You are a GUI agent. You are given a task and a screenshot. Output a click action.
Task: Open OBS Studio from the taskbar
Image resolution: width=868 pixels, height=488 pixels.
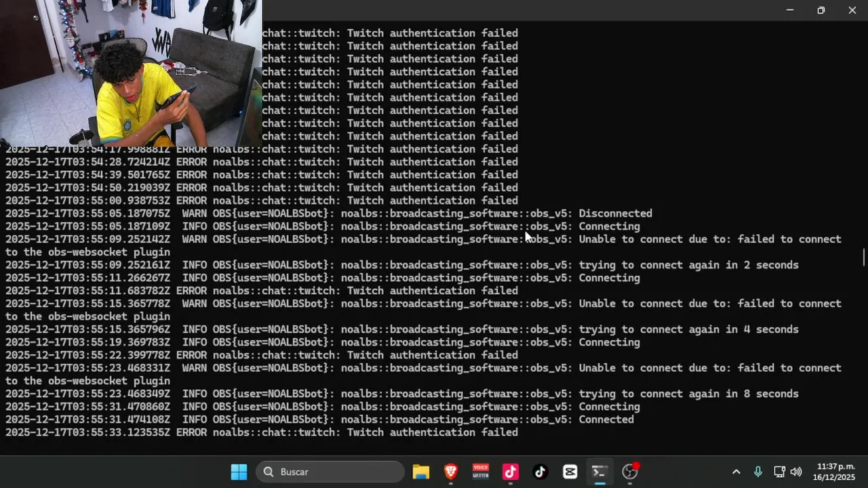[630, 472]
